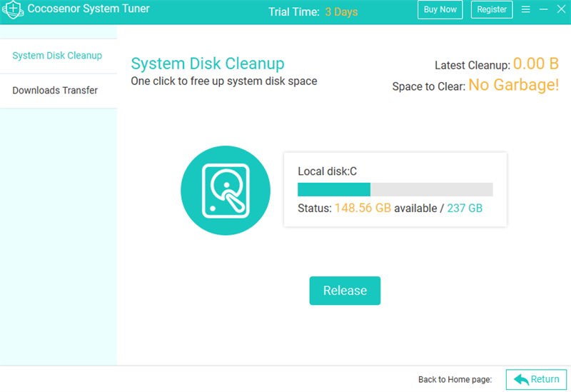Click the round hard disk icon
The height and width of the screenshot is (392, 571).
tap(226, 191)
